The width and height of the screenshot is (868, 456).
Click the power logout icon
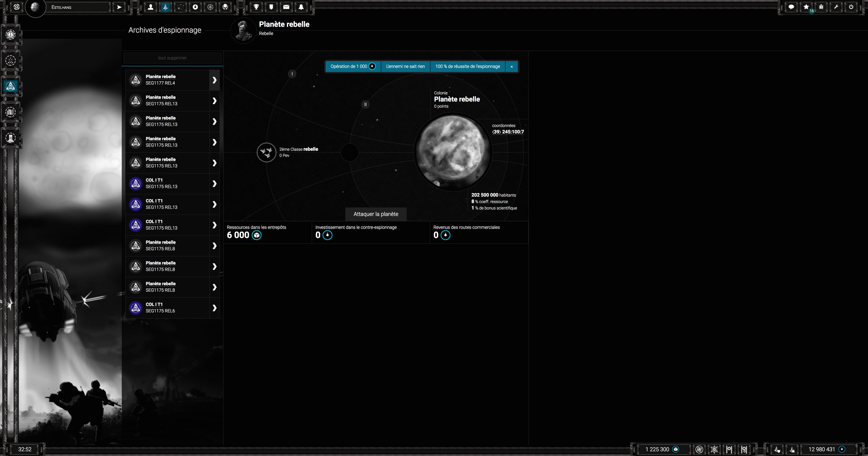[851, 7]
